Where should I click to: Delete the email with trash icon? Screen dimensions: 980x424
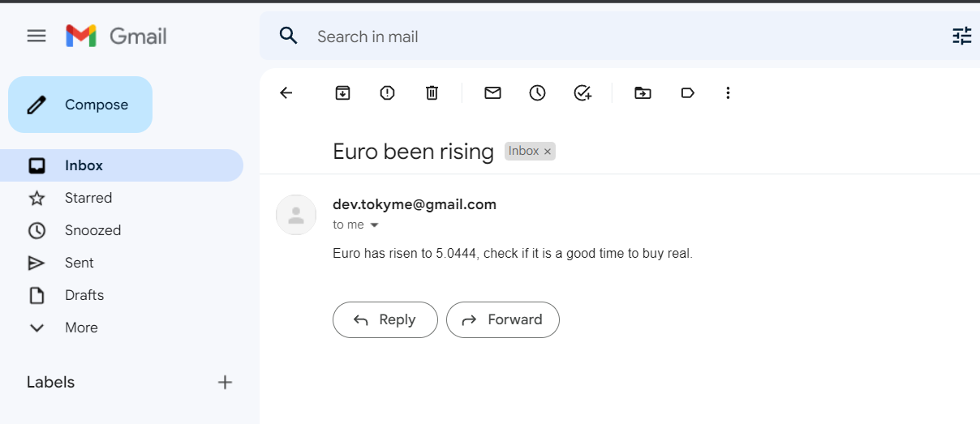pyautogui.click(x=432, y=92)
